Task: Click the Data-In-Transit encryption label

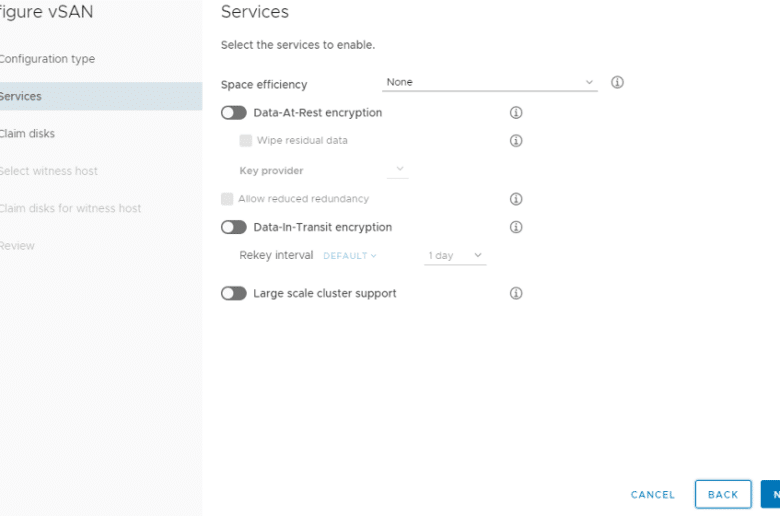Action: (323, 227)
